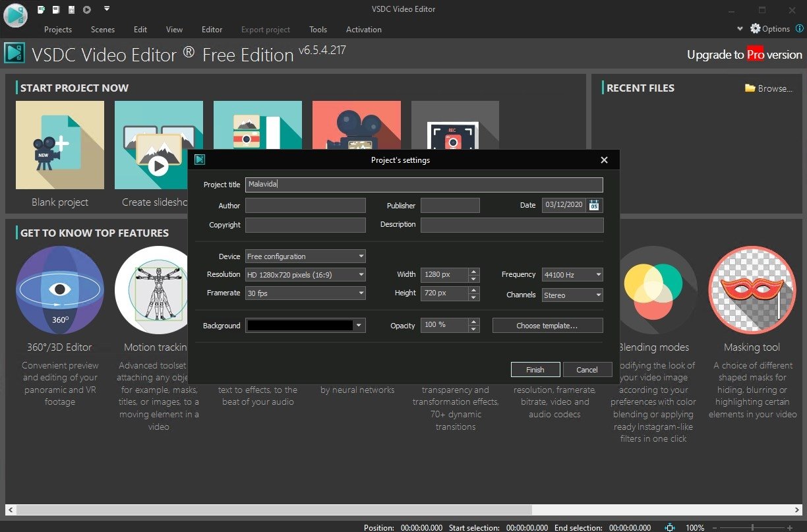Select the Create slideshow tile
The image size is (807, 532).
coord(159,145)
